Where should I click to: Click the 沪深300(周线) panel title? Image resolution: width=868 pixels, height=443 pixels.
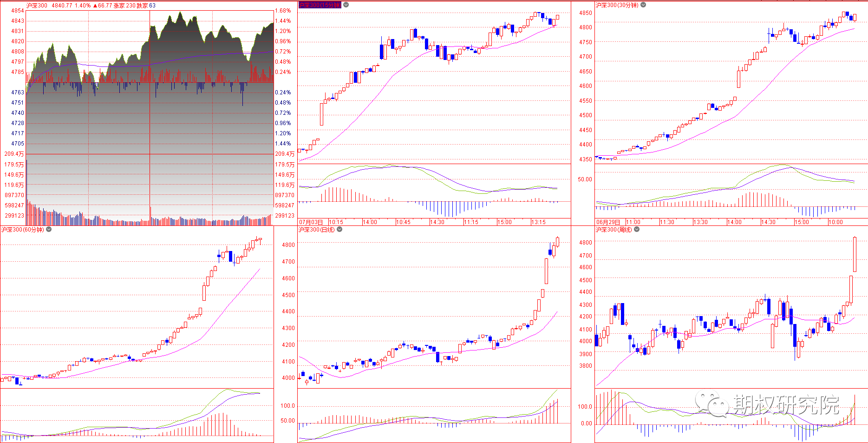click(x=614, y=229)
